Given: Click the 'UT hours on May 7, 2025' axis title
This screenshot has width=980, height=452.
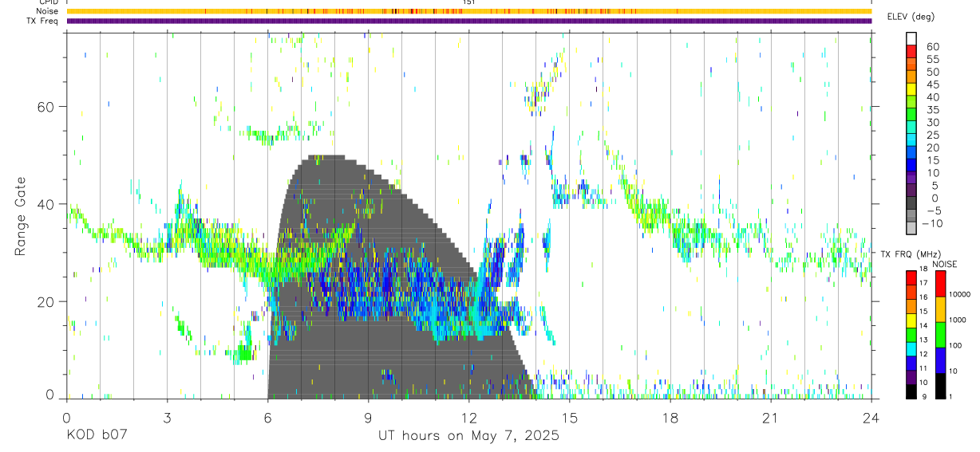Looking at the screenshot, I should point(468,436).
